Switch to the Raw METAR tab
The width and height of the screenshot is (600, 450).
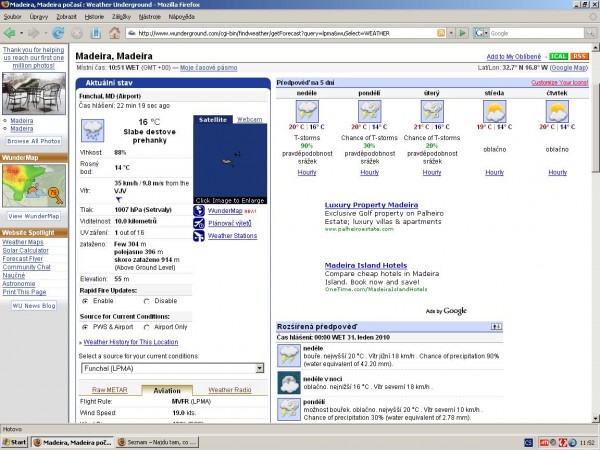[109, 390]
